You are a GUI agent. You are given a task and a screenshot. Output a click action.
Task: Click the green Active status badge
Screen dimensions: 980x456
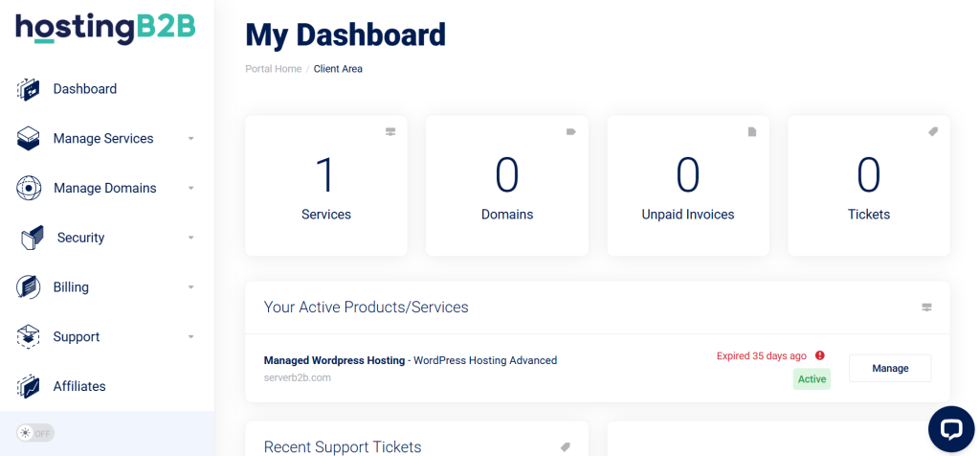[812, 379]
